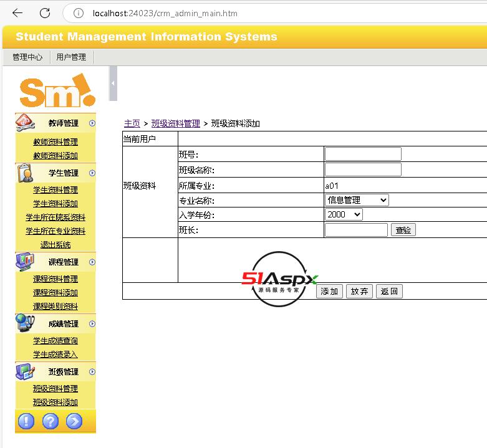Open the 学生成绩查询 sidebar link
Image resolution: width=487 pixels, height=448 pixels.
coord(55,341)
